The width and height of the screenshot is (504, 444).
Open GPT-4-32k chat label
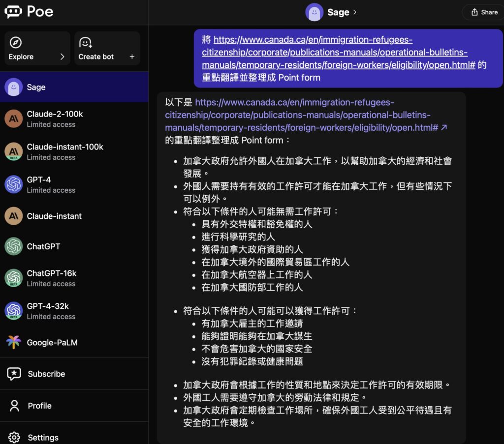[x=48, y=306]
